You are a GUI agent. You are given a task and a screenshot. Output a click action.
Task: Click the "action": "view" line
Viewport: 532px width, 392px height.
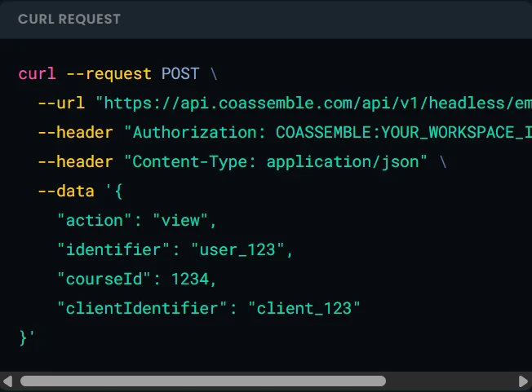point(137,221)
